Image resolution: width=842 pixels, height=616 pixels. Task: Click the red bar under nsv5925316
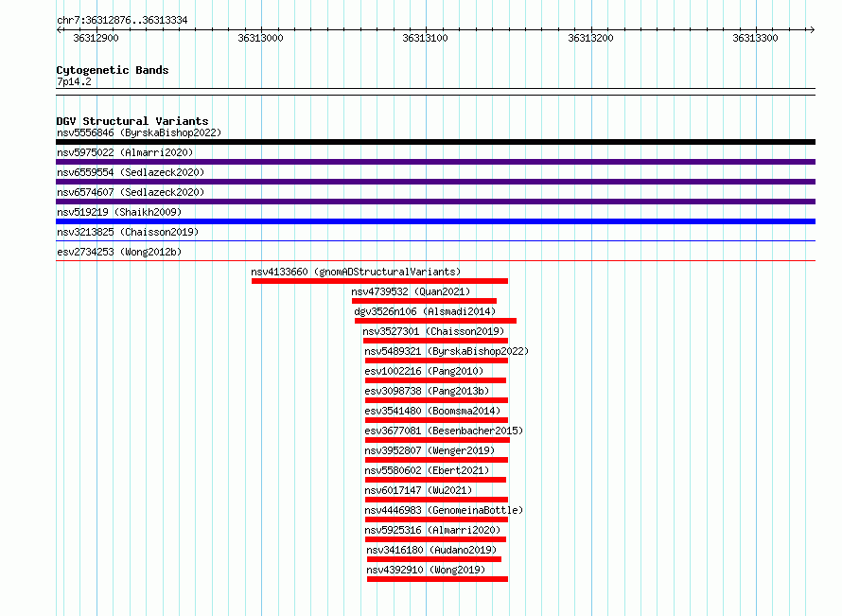point(435,539)
